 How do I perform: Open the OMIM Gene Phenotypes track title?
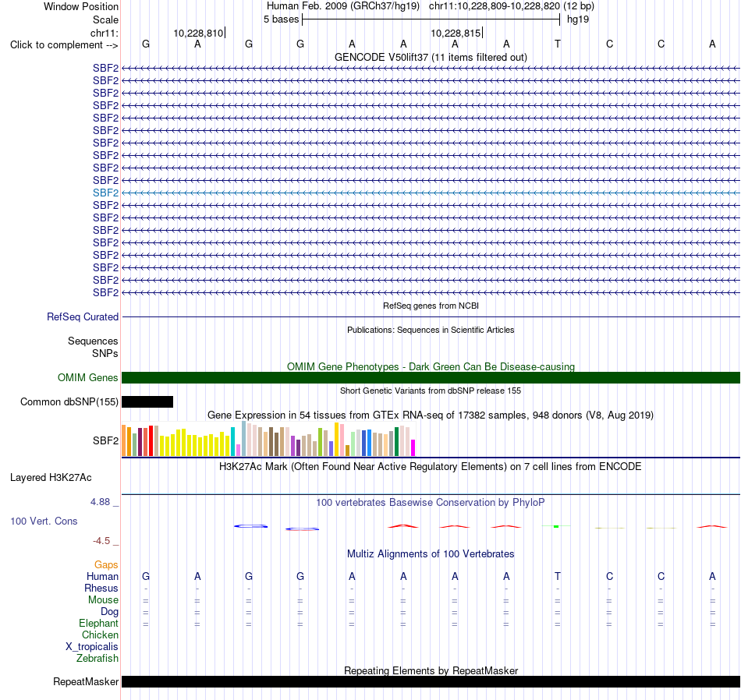pyautogui.click(x=431, y=366)
